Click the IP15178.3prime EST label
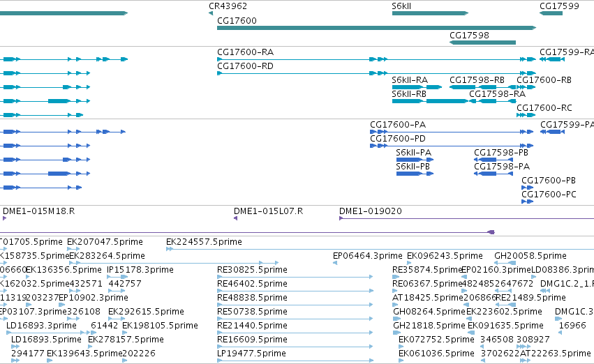 point(140,270)
